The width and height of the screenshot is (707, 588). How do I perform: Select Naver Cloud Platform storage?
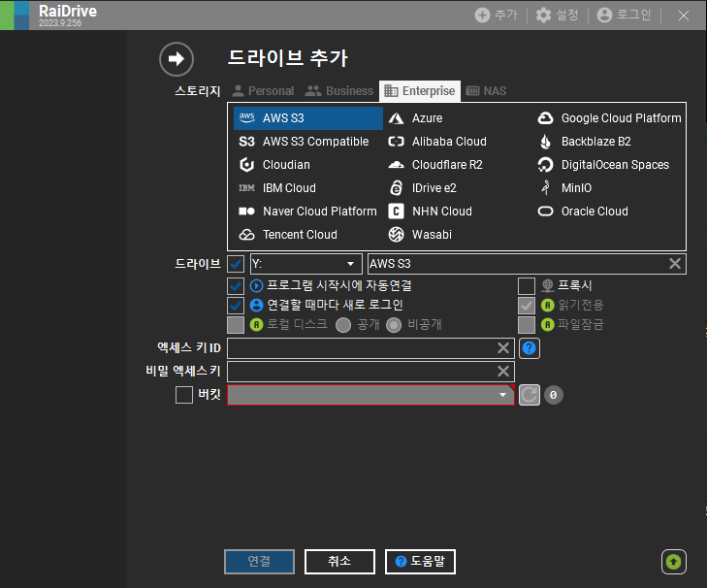(x=308, y=212)
